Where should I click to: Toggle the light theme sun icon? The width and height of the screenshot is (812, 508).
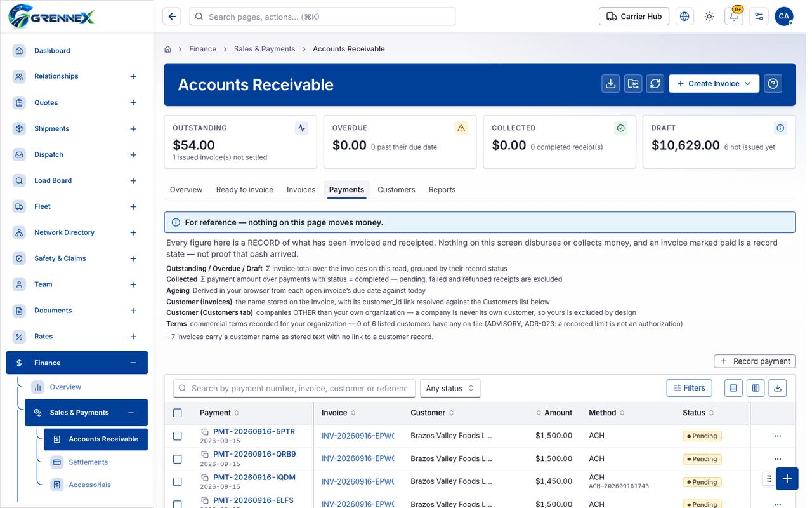[709, 17]
